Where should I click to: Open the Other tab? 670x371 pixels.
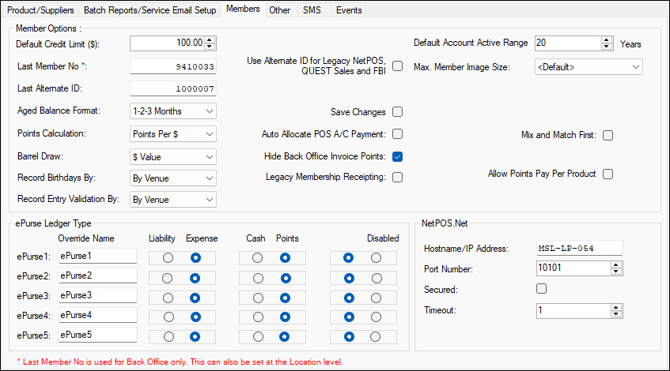point(280,10)
